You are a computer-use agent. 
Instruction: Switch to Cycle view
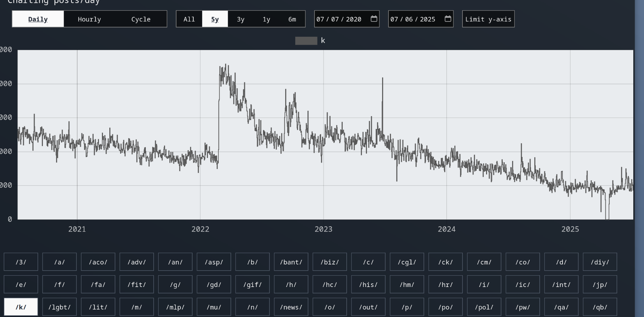click(x=141, y=19)
